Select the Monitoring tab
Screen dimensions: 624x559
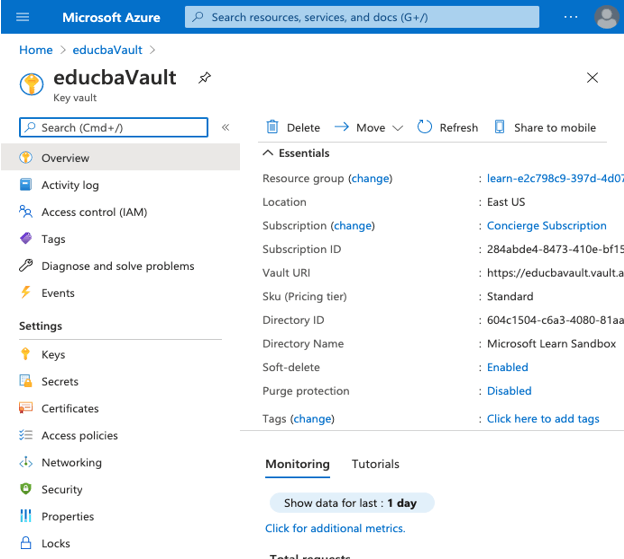point(297,464)
